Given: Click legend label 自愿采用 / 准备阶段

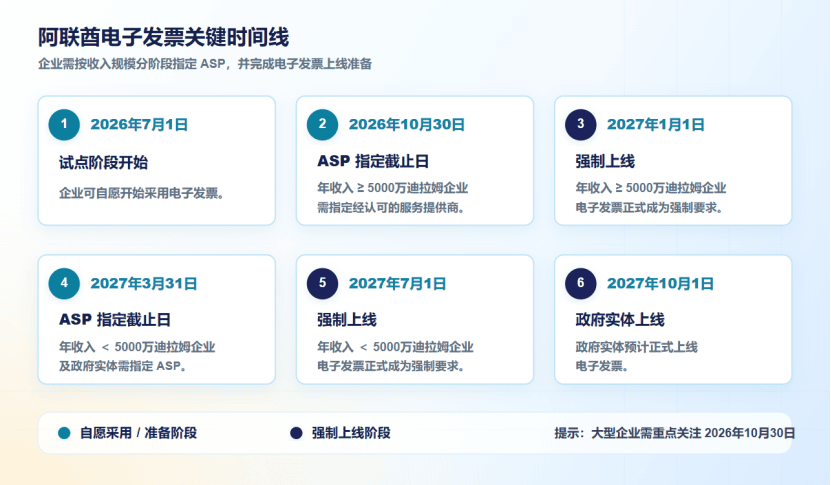Looking at the screenshot, I should (x=138, y=433).
